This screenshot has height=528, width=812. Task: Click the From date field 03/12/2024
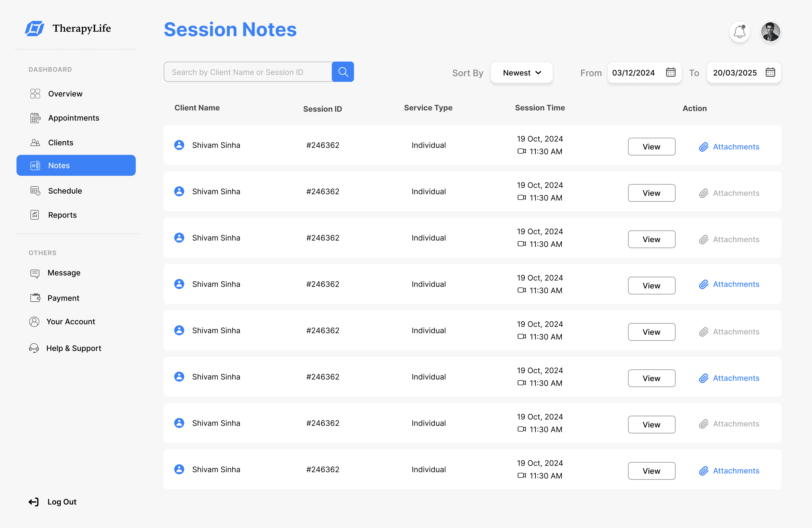[644, 72]
